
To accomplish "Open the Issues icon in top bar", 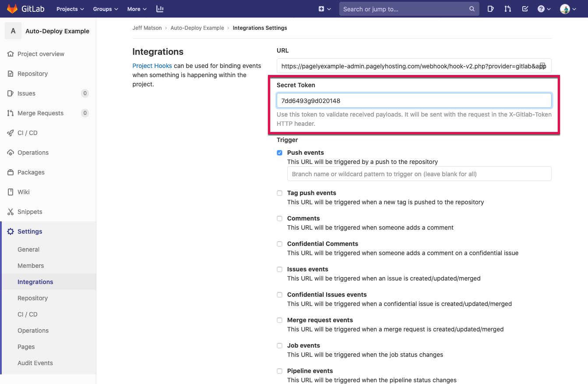I will [490, 9].
